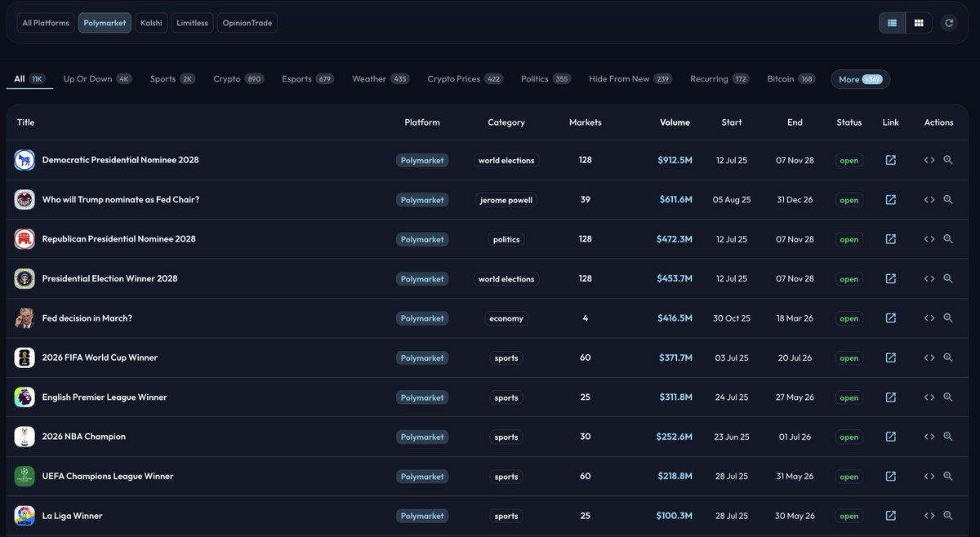
Task: Open 2026 FIFA World Cup Winner title
Action: click(x=100, y=357)
